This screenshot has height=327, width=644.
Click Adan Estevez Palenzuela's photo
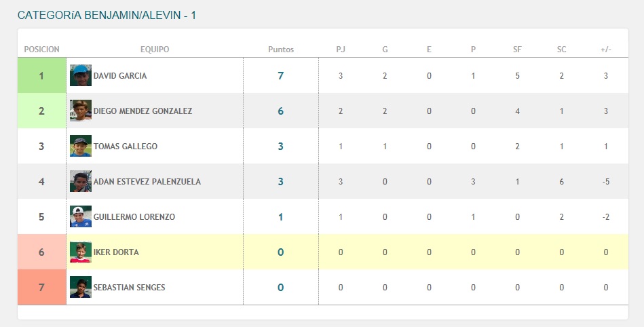click(81, 182)
